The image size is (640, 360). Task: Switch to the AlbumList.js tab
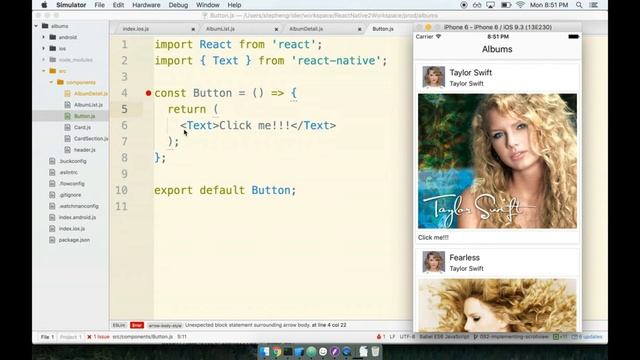tap(220, 29)
